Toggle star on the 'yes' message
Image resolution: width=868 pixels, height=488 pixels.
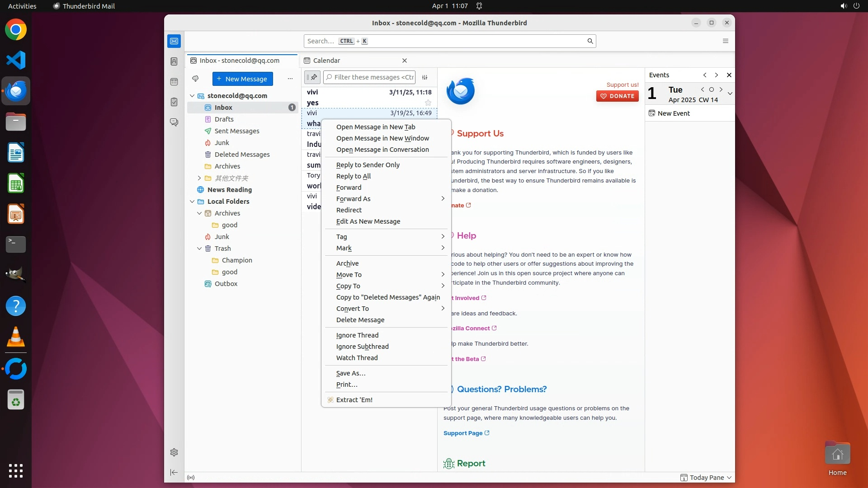[428, 103]
